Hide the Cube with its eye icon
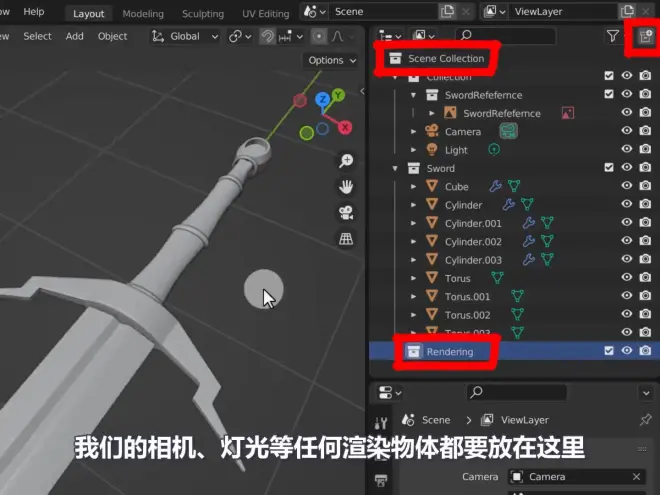 (x=627, y=186)
